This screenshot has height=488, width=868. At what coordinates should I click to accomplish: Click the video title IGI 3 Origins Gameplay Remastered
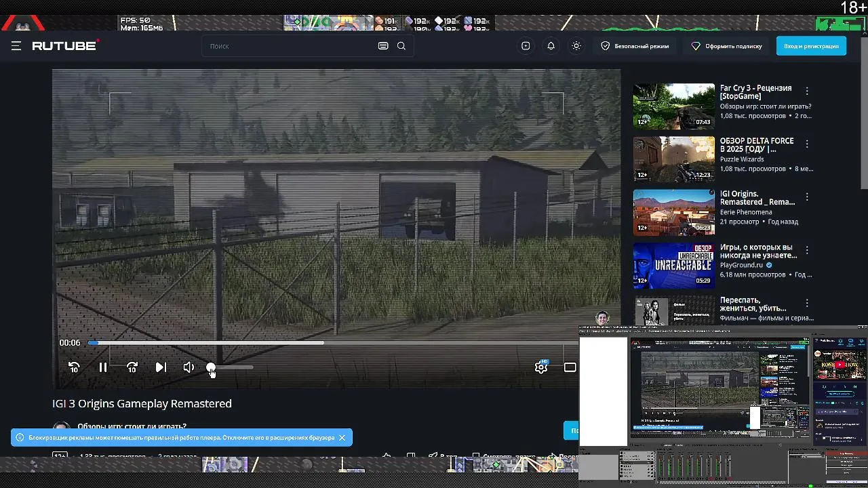tap(142, 403)
